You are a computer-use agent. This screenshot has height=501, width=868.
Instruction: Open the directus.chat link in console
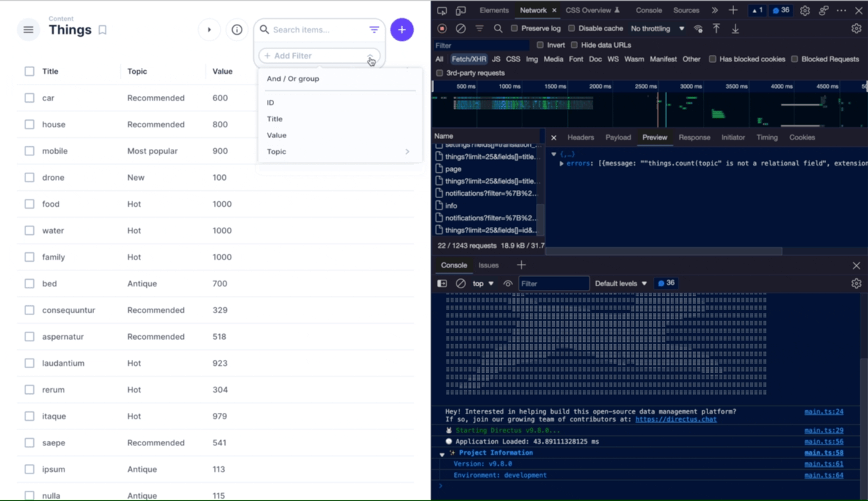(x=676, y=419)
